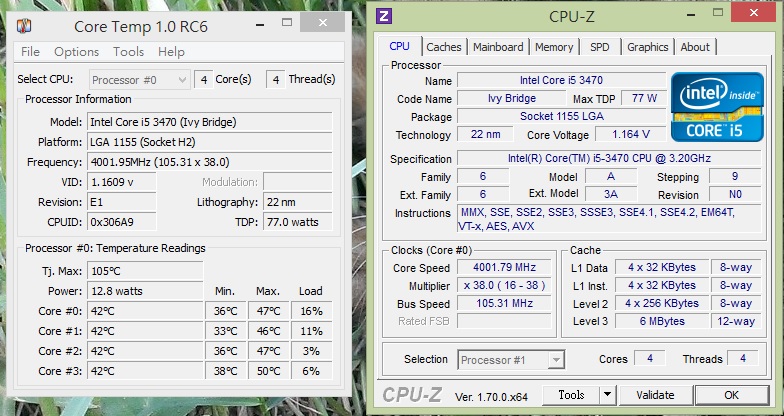Switch to the Memory tab in CPU-Z
Screen dimensions: 784x416
point(554,47)
